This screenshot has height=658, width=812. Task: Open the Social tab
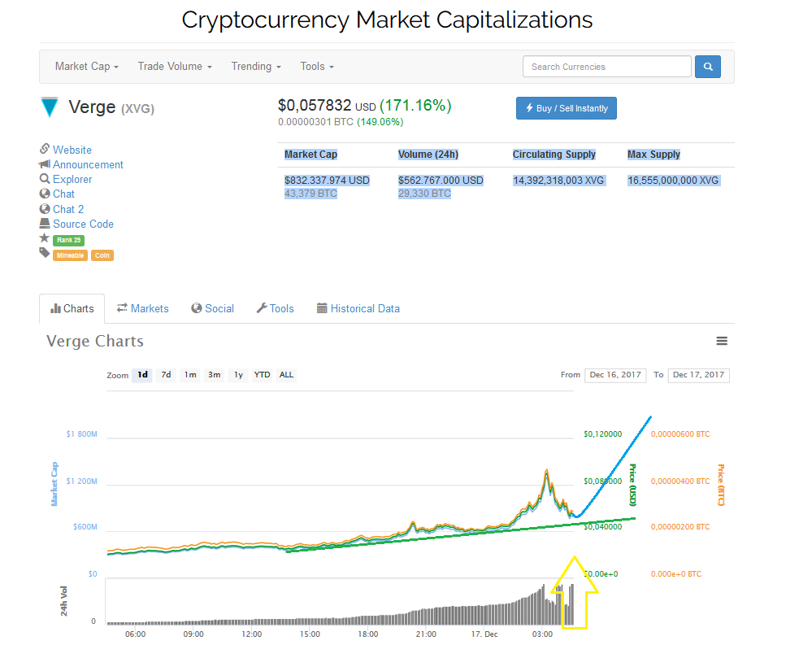click(212, 308)
